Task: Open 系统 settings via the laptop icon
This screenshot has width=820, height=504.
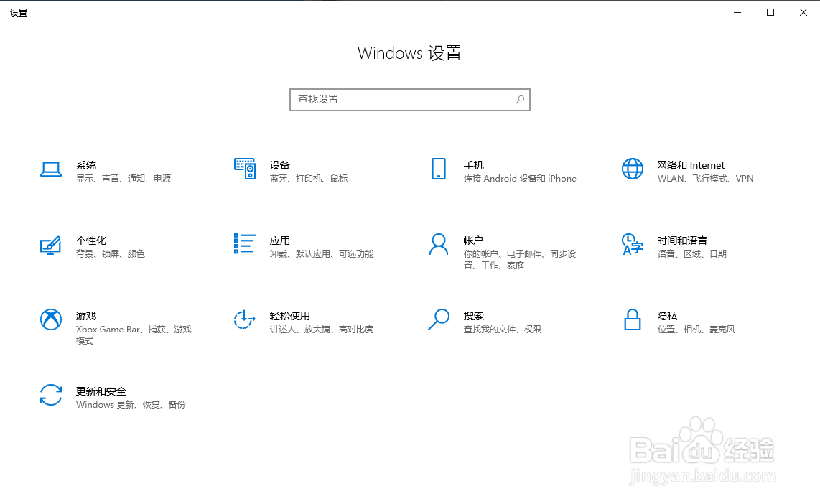Action: (x=51, y=169)
